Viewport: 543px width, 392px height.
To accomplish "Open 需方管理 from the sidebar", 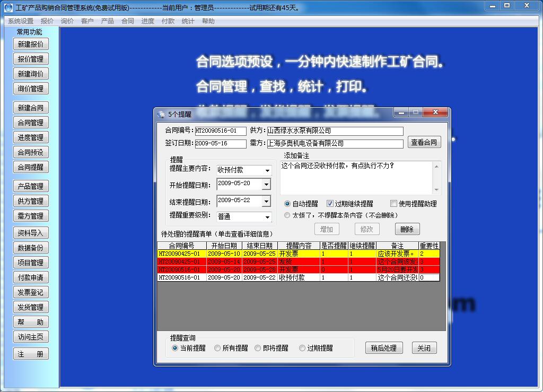I will pyautogui.click(x=31, y=216).
